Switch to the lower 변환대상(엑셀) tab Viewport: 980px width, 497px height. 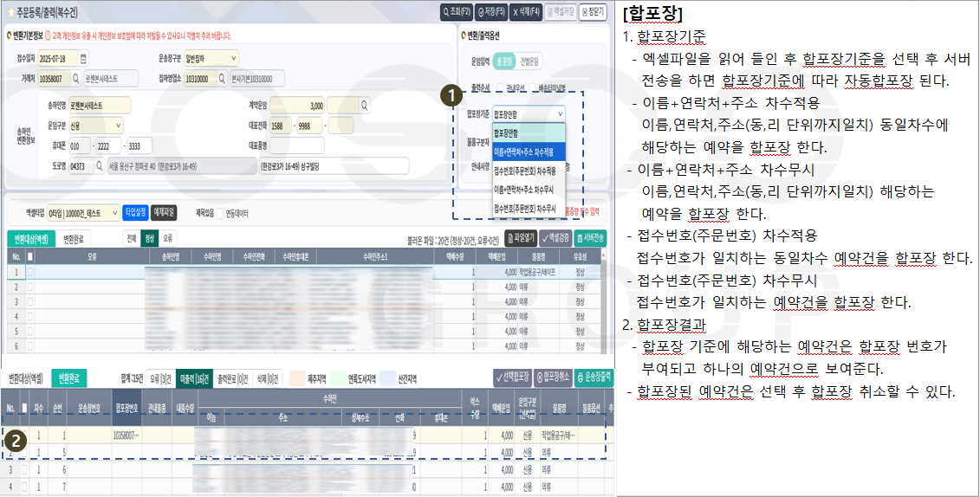pos(26,378)
